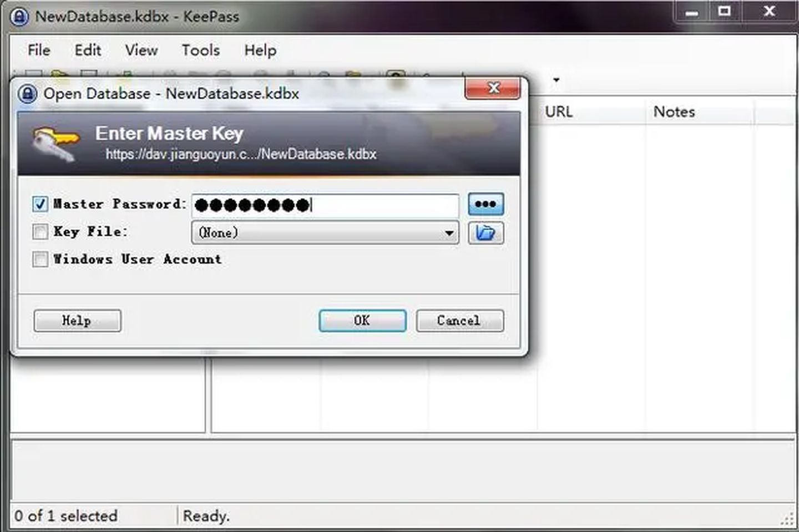Open Help for master key dialog
The image size is (799, 532).
point(77,321)
